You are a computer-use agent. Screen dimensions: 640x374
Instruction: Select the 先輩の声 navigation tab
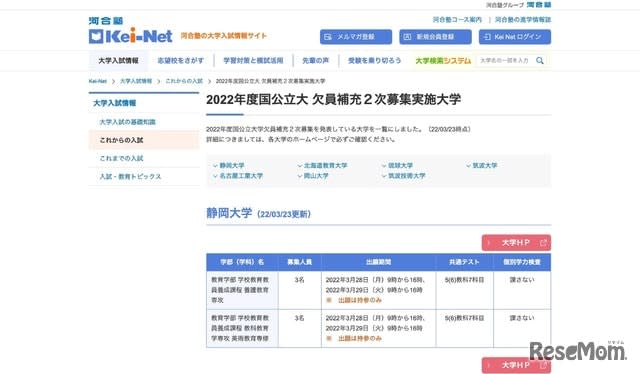(x=315, y=61)
